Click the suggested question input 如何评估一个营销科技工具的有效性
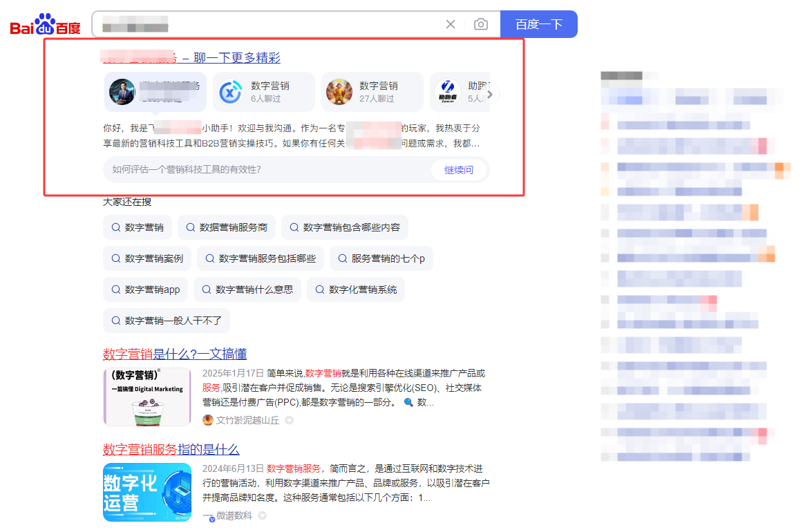The width and height of the screenshot is (812, 532). click(x=267, y=170)
